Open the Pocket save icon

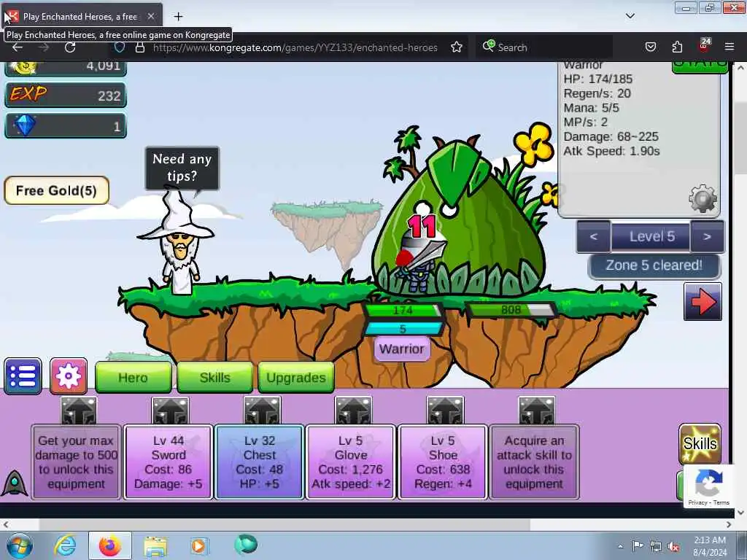tap(650, 47)
